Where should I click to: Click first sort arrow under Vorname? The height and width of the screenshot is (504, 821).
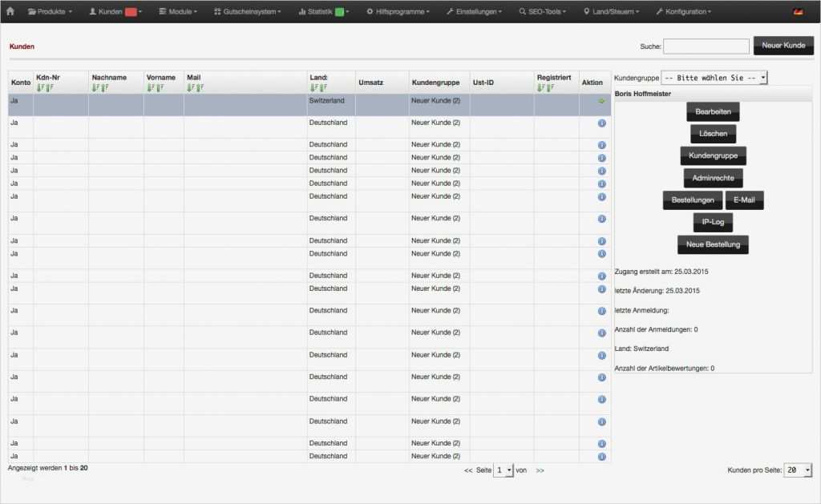pos(150,88)
